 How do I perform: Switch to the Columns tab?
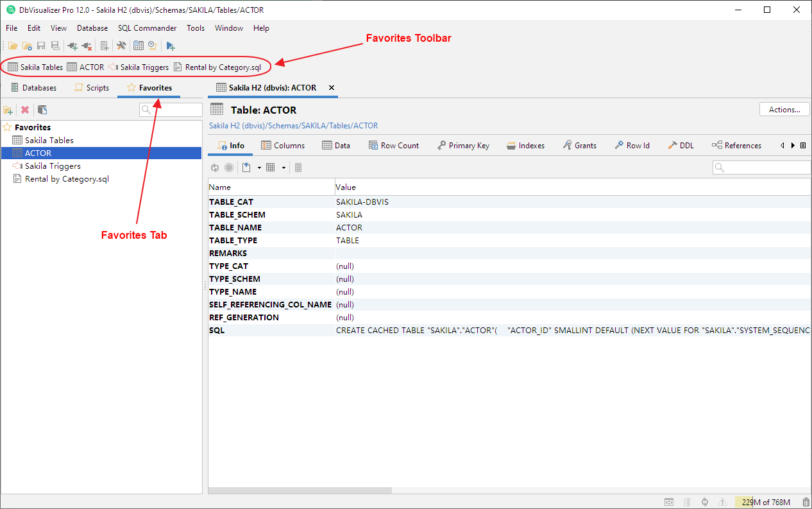tap(283, 146)
